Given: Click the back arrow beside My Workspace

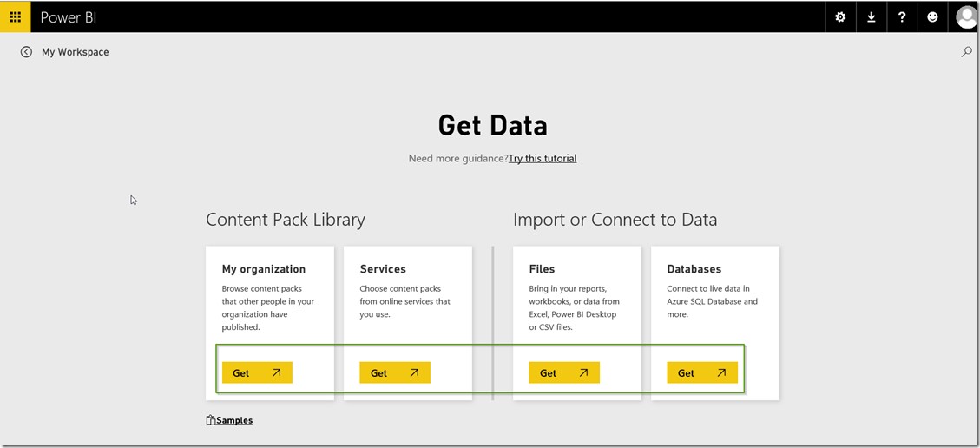Looking at the screenshot, I should click(x=26, y=52).
